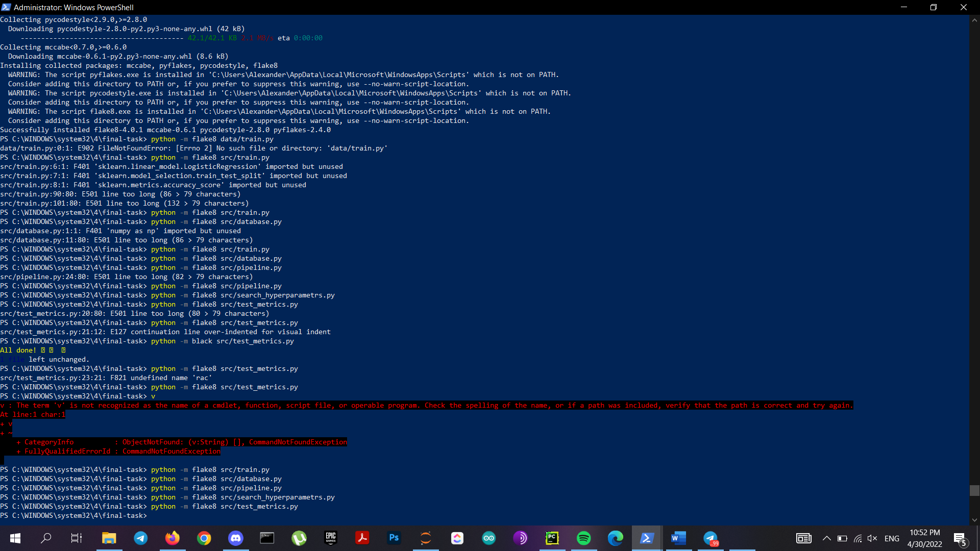Open Spotify from the taskbar
The image size is (980, 551).
click(x=584, y=538)
